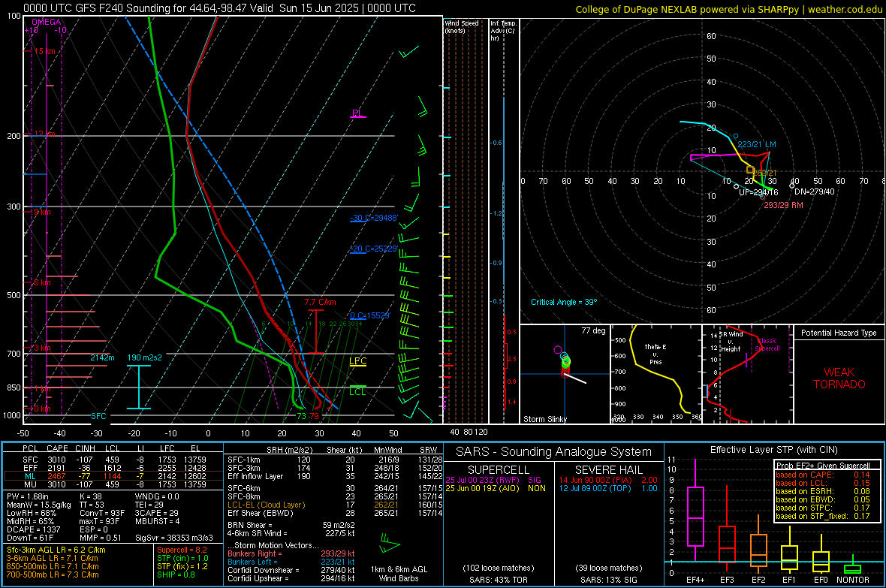Select the Critical Angle = 39° readout
The height and width of the screenshot is (588, 886).
point(563,303)
